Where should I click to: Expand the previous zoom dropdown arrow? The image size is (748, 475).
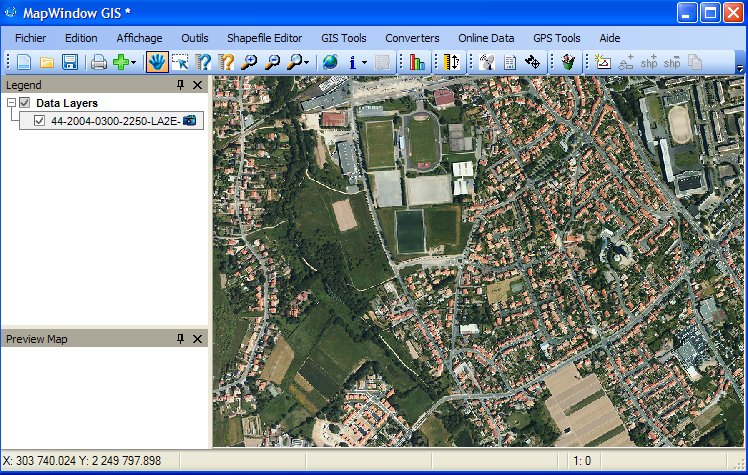[x=306, y=63]
